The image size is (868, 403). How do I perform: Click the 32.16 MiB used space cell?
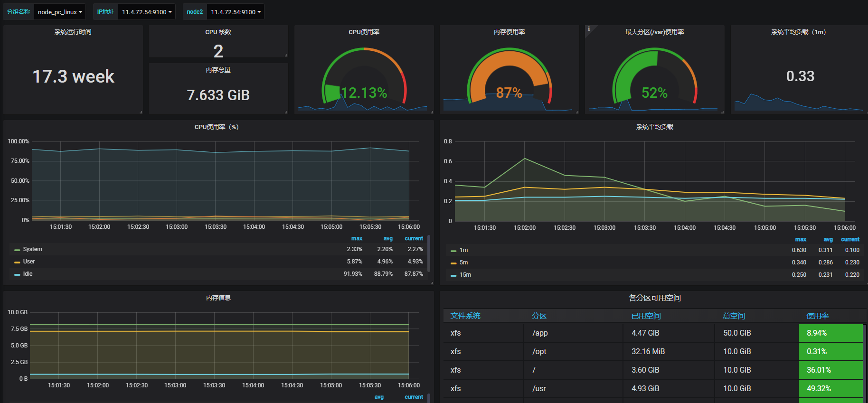pos(669,351)
